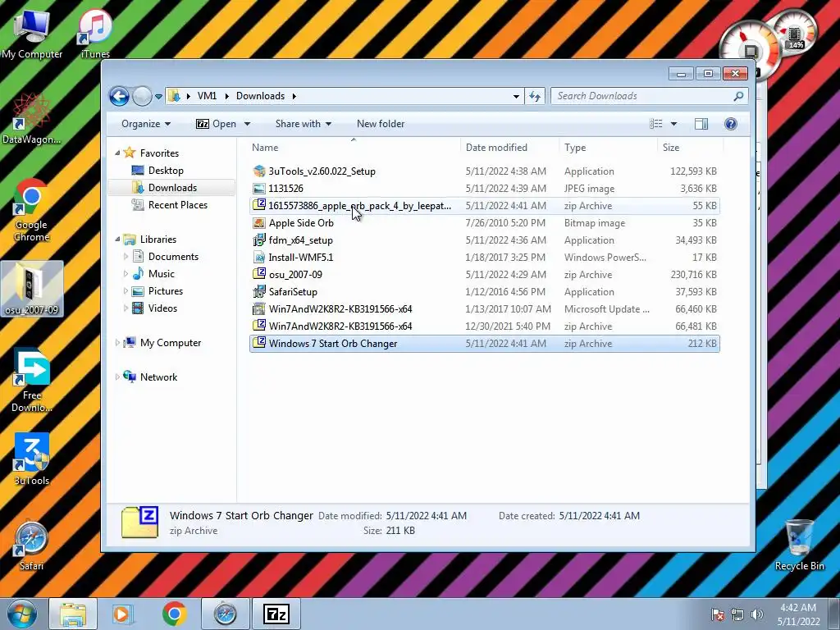Select fdm_x64_setup application

(x=484, y=240)
